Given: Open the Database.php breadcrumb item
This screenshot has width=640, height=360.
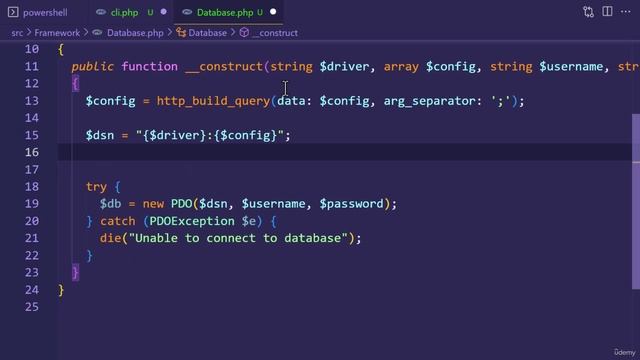Looking at the screenshot, I should [x=135, y=33].
